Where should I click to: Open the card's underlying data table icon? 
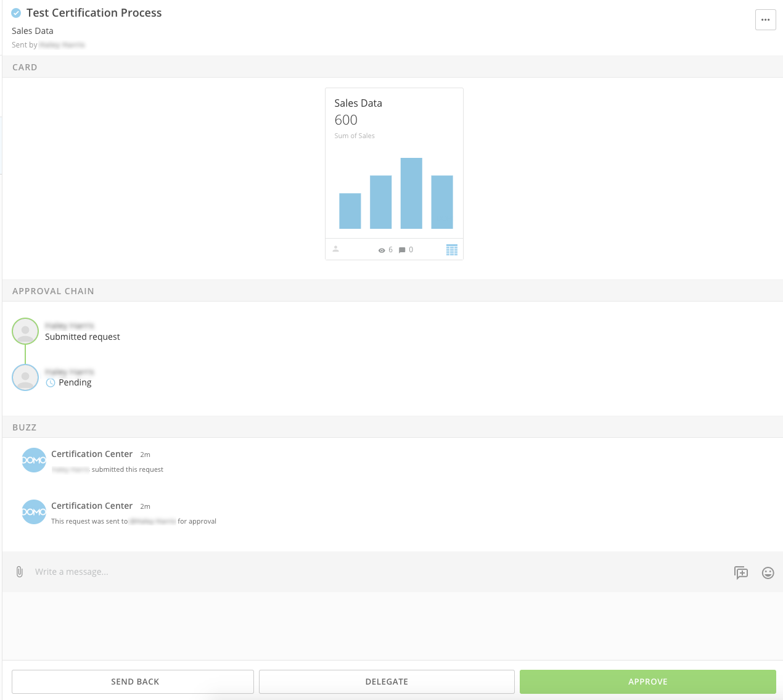click(x=452, y=249)
